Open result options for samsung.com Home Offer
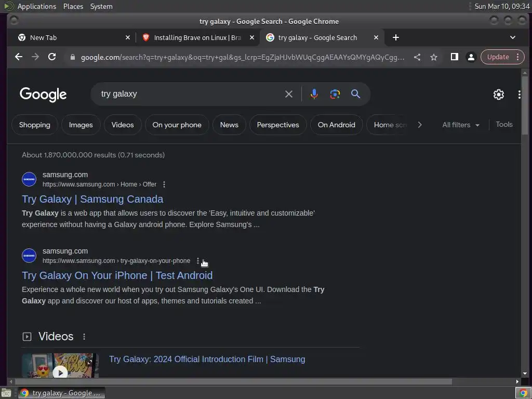 164,184
